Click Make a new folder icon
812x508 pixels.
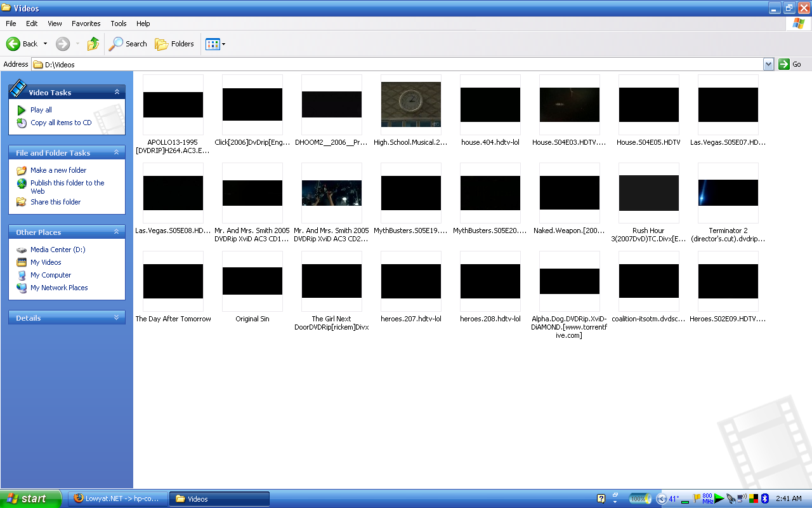coord(22,170)
